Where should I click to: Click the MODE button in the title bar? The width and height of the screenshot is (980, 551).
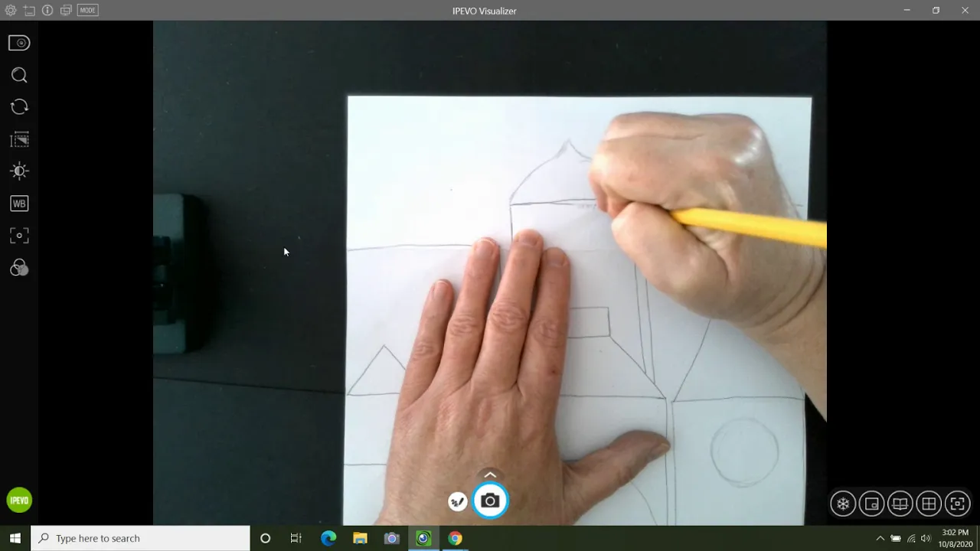pos(88,11)
